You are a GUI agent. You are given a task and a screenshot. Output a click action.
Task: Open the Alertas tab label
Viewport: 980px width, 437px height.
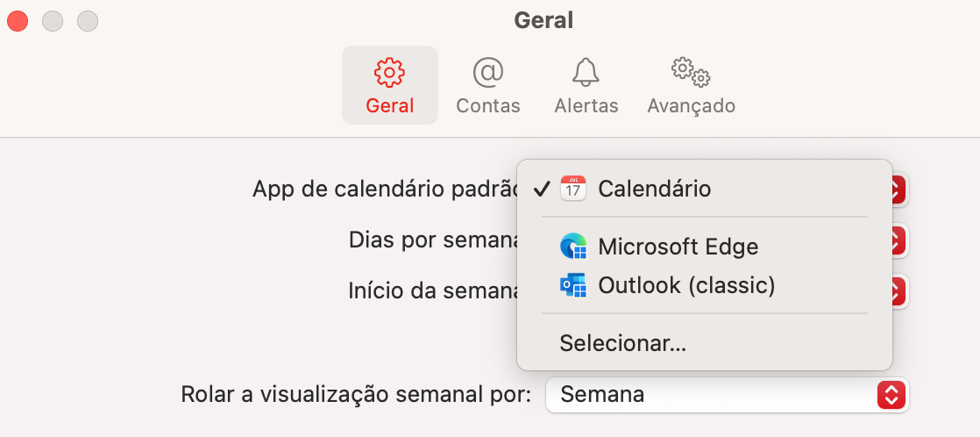click(x=586, y=106)
